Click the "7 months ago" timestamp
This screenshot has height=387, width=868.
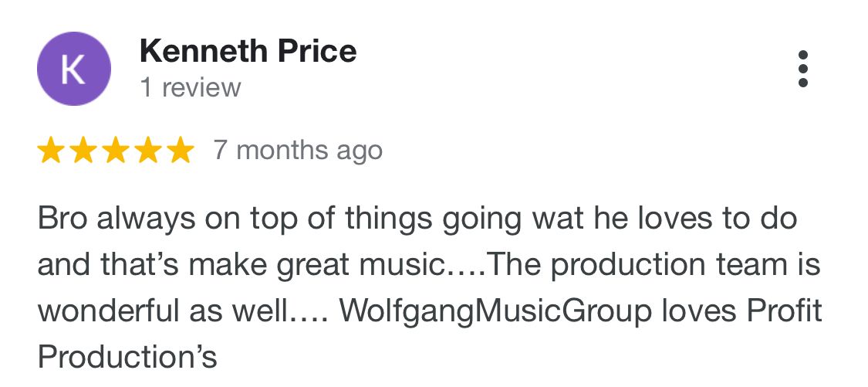point(298,150)
